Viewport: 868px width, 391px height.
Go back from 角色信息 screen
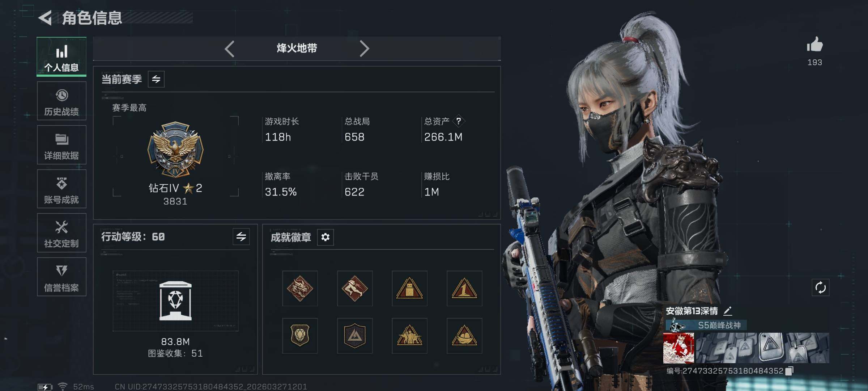click(x=46, y=17)
